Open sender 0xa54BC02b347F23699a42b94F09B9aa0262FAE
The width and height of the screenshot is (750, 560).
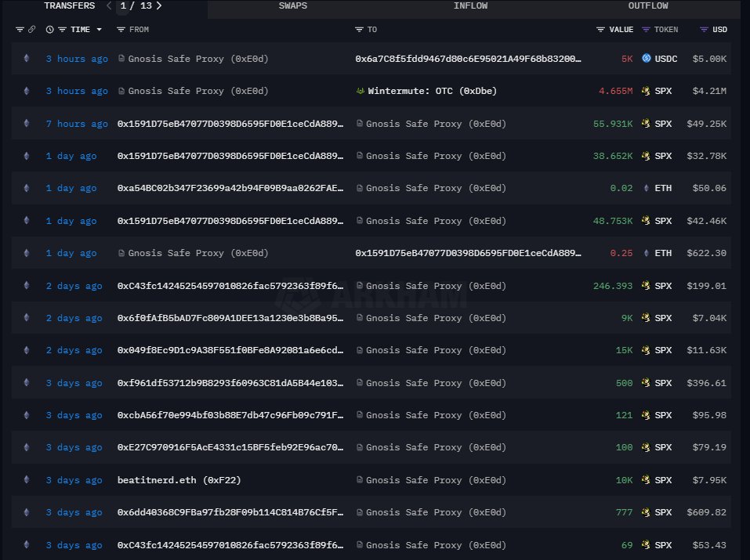click(230, 189)
